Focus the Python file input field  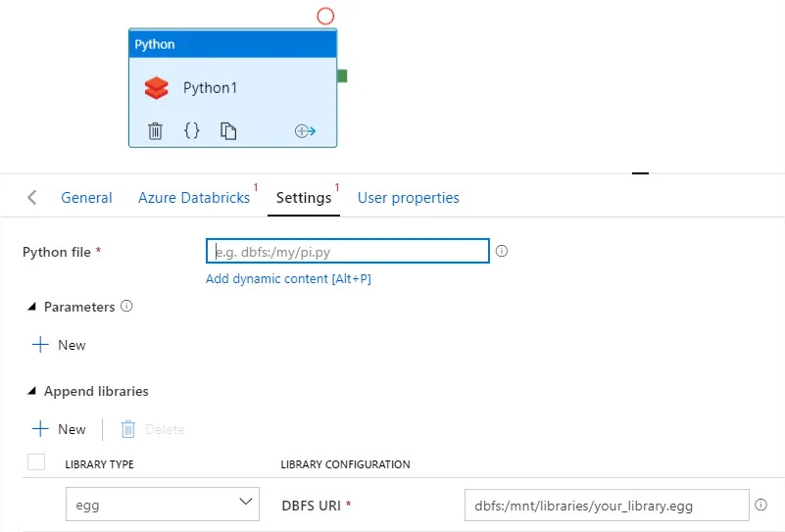[x=348, y=251]
